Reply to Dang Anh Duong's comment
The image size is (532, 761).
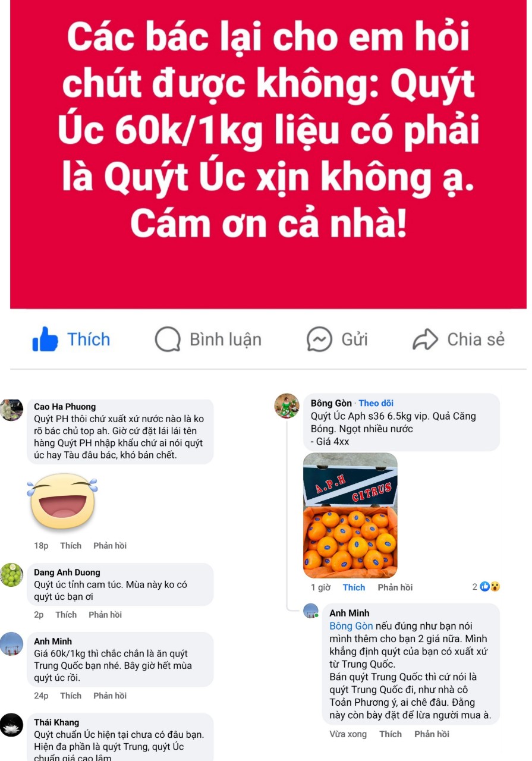[x=105, y=615]
